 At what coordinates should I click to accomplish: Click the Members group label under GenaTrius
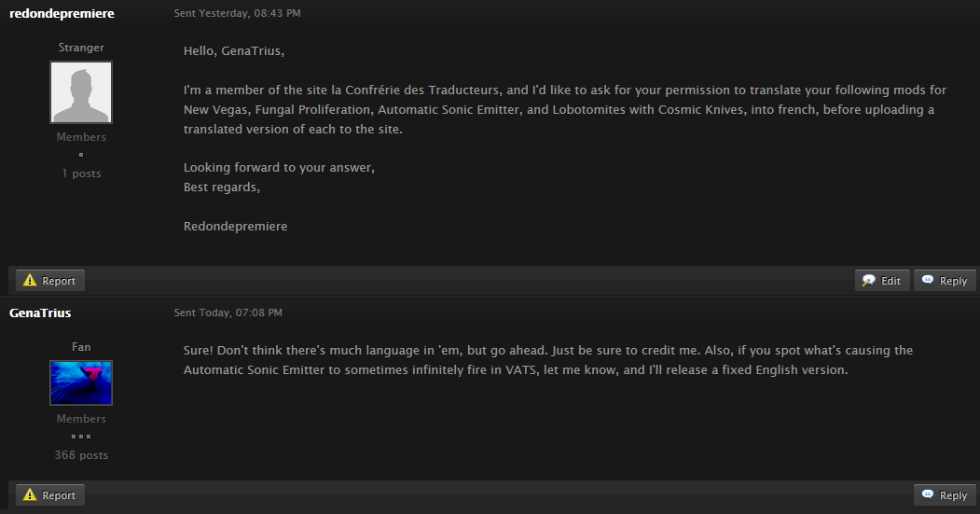coord(81,418)
